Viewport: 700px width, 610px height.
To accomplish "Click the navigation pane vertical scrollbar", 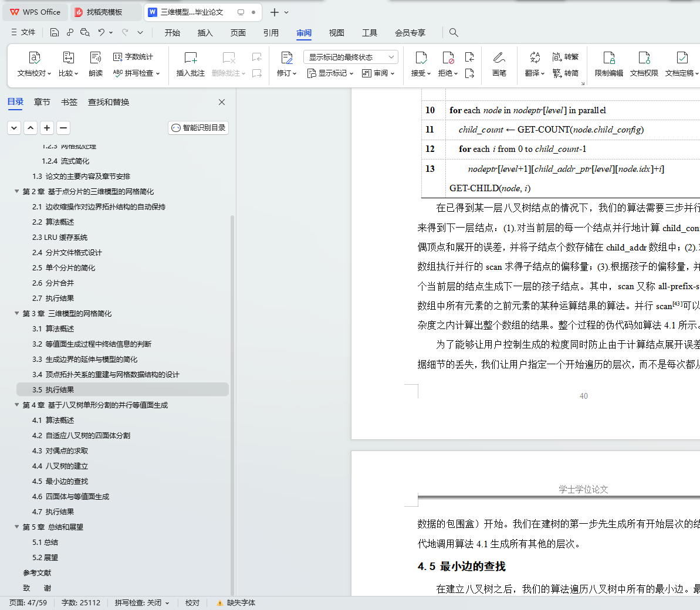I will coord(232,405).
